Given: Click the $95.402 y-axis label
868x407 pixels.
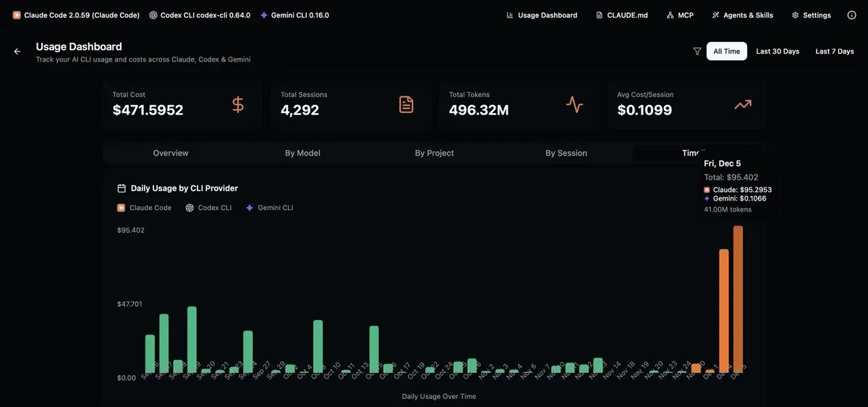Looking at the screenshot, I should click(131, 230).
